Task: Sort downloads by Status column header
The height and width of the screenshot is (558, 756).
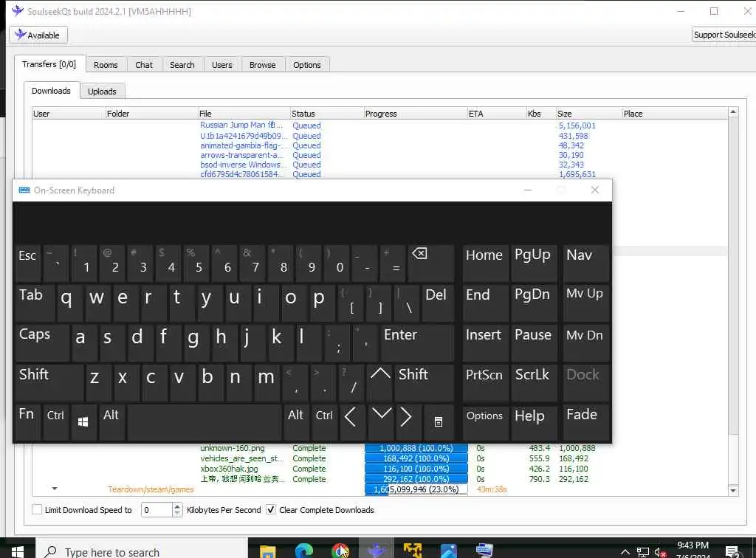Action: click(327, 114)
